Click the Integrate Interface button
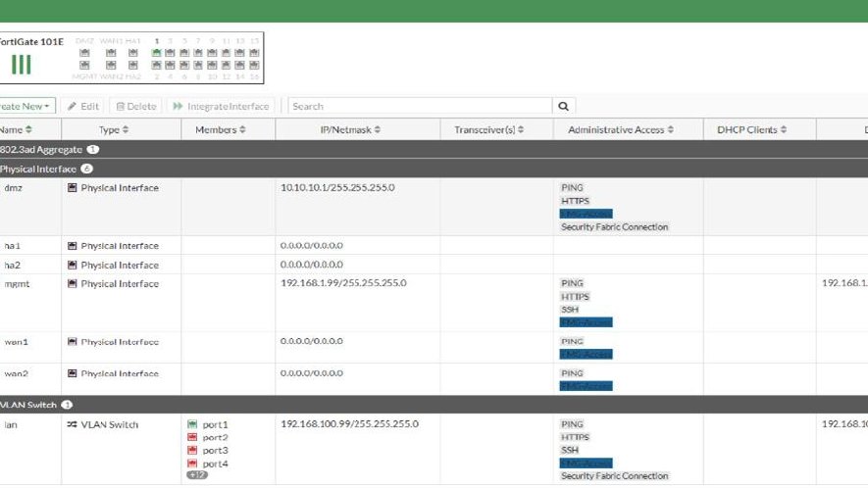The height and width of the screenshot is (488, 868). (221, 106)
